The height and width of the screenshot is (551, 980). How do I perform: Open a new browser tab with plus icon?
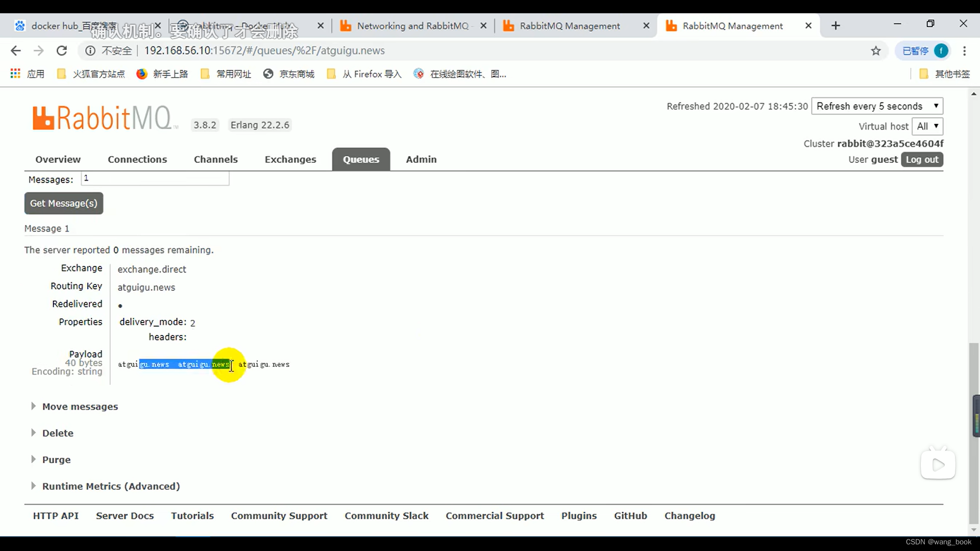click(836, 26)
